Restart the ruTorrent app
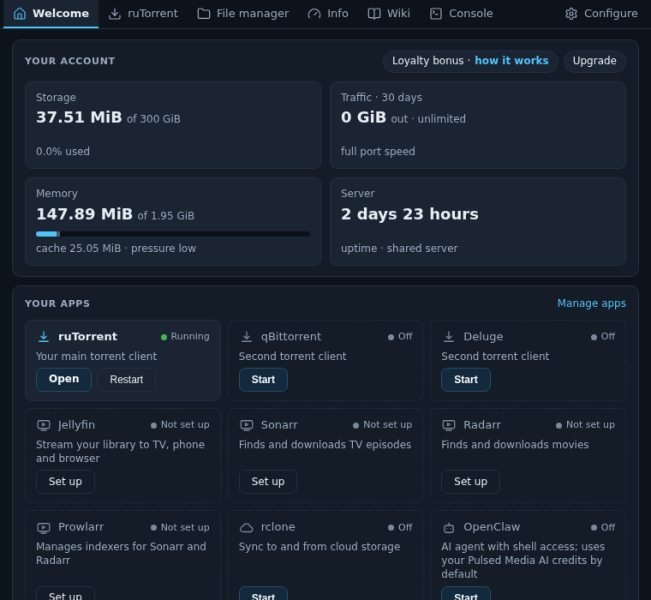The height and width of the screenshot is (600, 651). coord(127,380)
